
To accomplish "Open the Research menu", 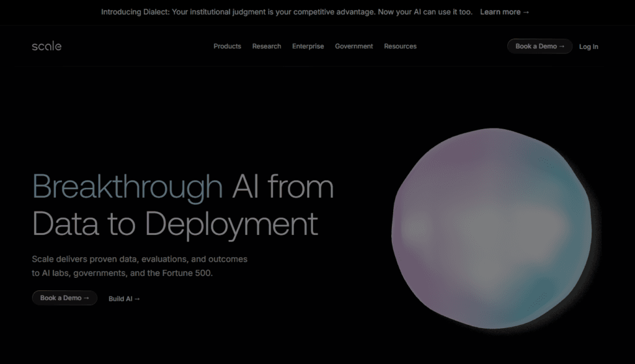I will (x=267, y=46).
